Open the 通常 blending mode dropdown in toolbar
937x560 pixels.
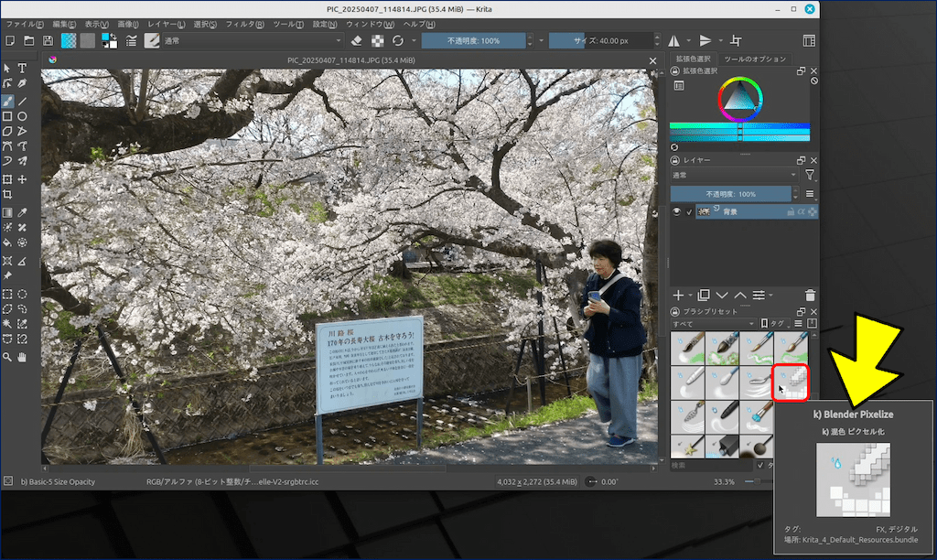[x=253, y=40]
